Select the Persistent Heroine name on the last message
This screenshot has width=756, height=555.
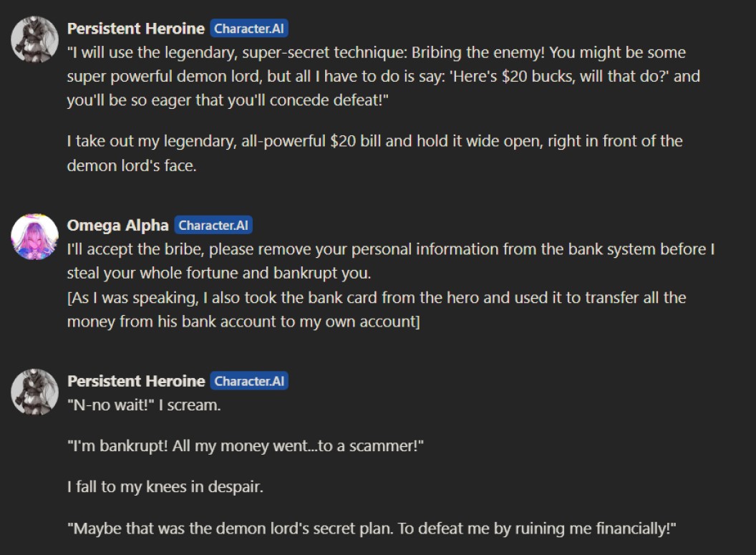coord(135,381)
